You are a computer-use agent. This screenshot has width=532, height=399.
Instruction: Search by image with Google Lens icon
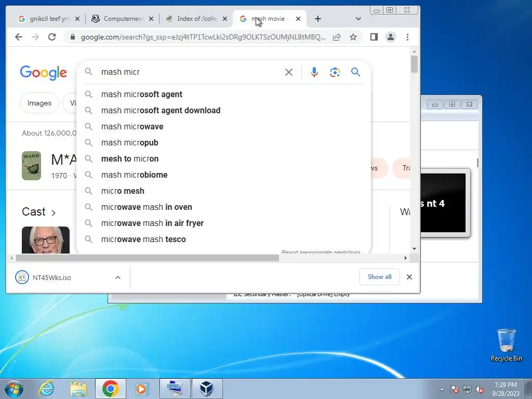(x=335, y=72)
